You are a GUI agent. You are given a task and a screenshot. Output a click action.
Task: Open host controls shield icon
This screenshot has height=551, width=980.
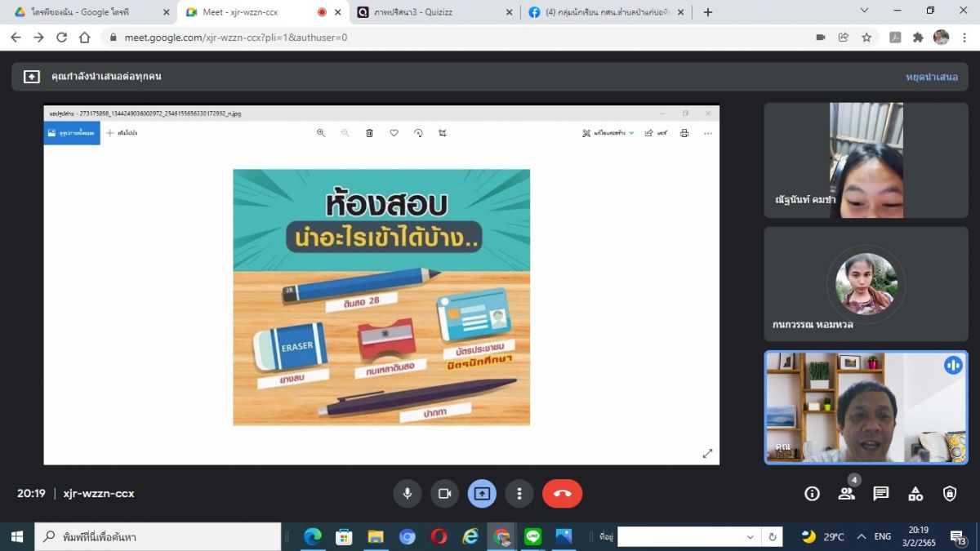pyautogui.click(x=950, y=494)
